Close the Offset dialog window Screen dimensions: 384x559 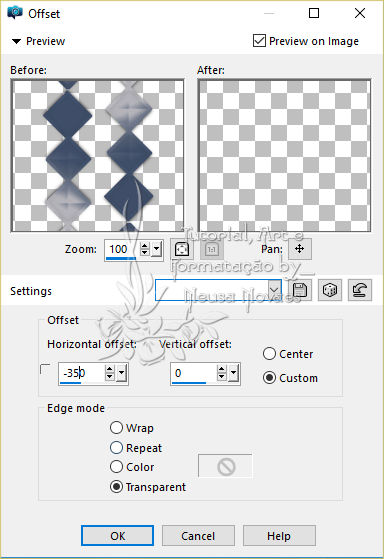pos(360,13)
